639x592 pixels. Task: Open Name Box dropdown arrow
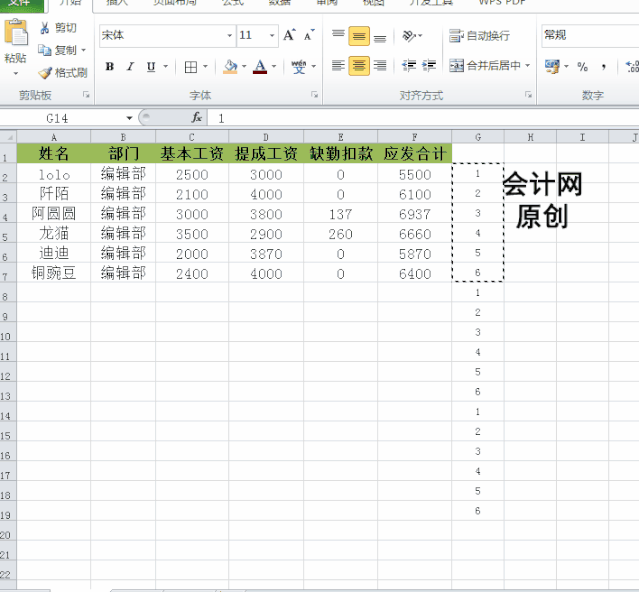pos(129,118)
